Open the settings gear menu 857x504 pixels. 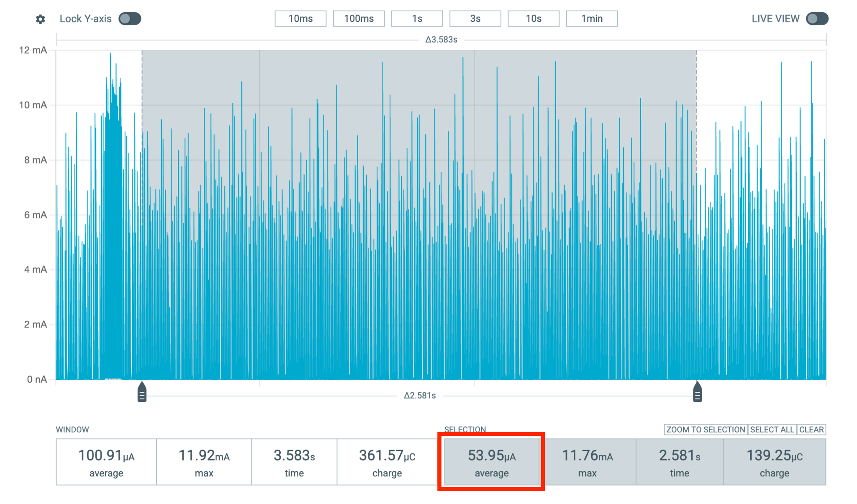41,18
